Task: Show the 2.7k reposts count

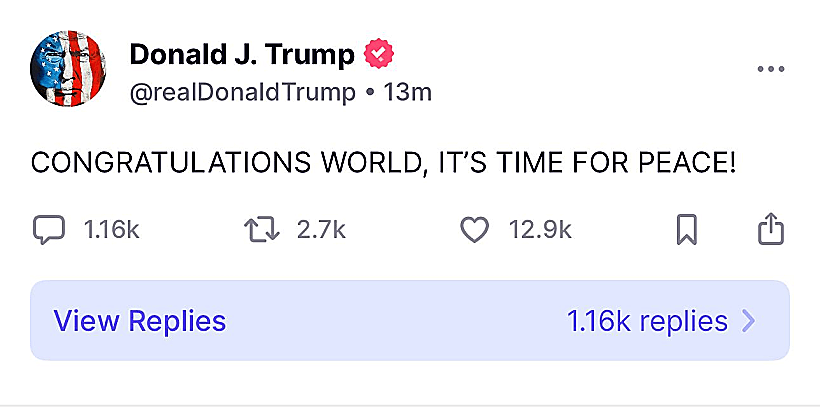Action: click(321, 230)
